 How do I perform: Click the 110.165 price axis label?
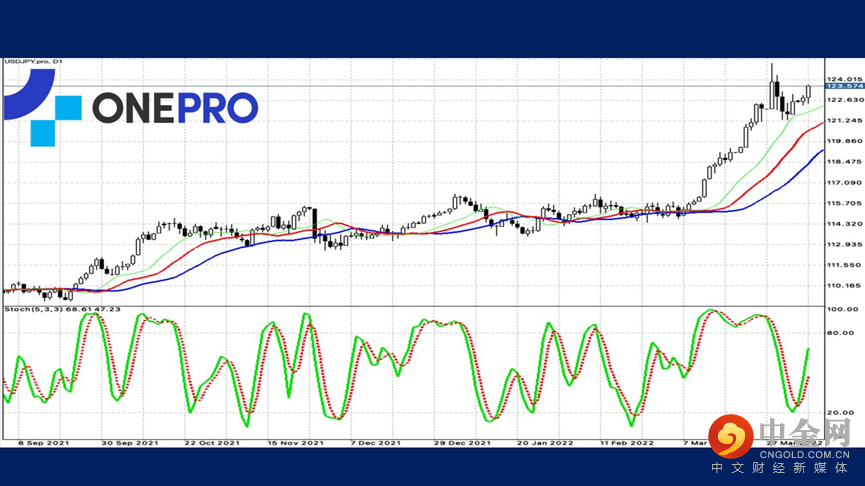[845, 286]
